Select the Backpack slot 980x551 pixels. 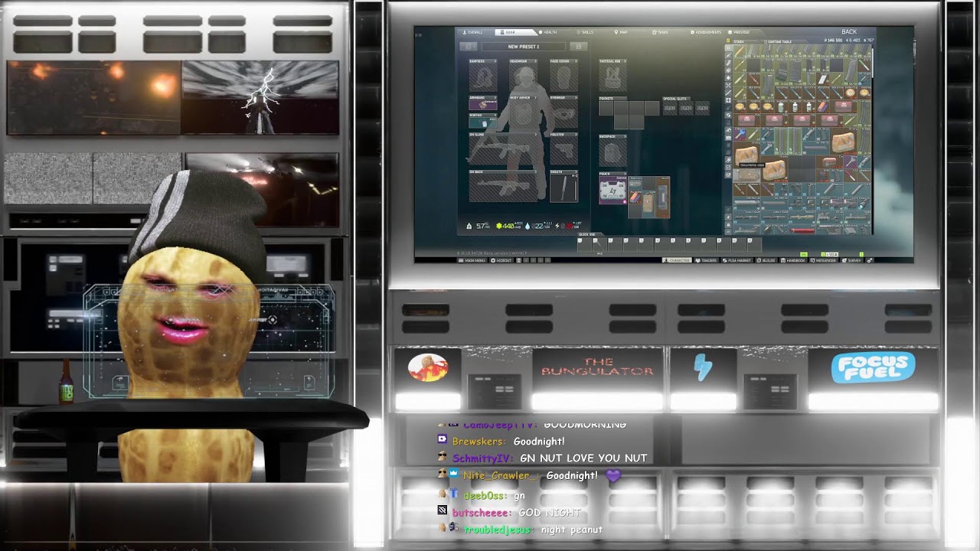click(x=612, y=152)
